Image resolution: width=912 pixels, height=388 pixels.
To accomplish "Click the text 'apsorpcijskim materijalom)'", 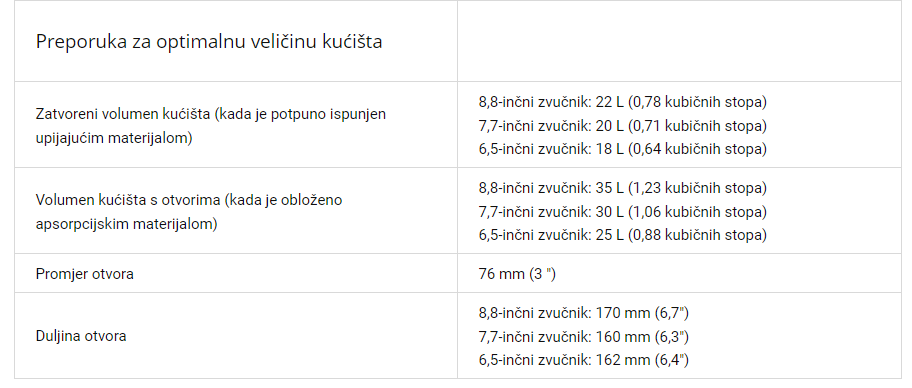I will pos(126,224).
